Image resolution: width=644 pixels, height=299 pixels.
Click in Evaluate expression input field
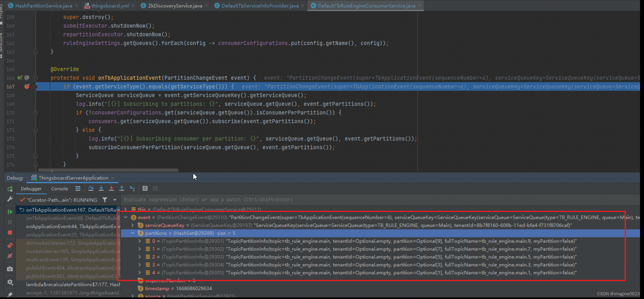(380, 200)
